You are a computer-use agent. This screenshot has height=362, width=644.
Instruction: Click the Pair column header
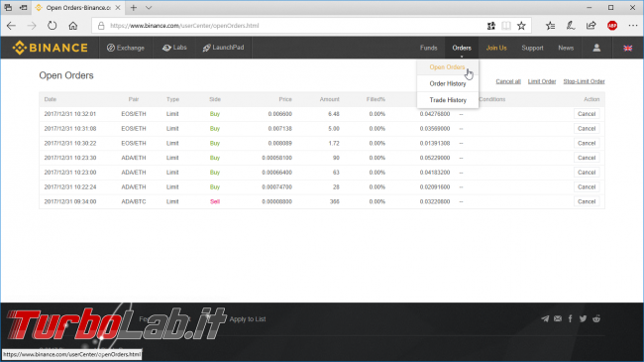pos(134,99)
